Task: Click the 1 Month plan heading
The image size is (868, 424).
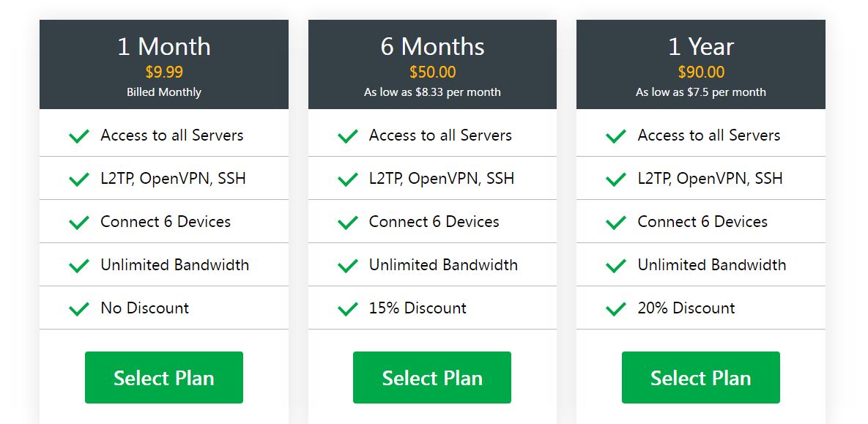Action: [x=164, y=46]
